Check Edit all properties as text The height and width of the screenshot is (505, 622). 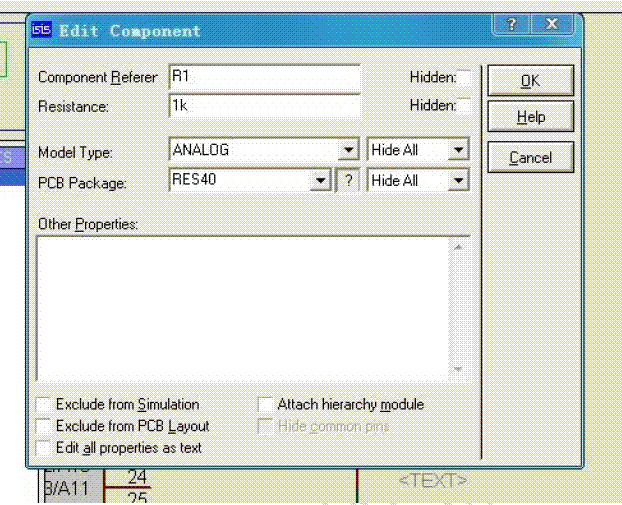(43, 448)
